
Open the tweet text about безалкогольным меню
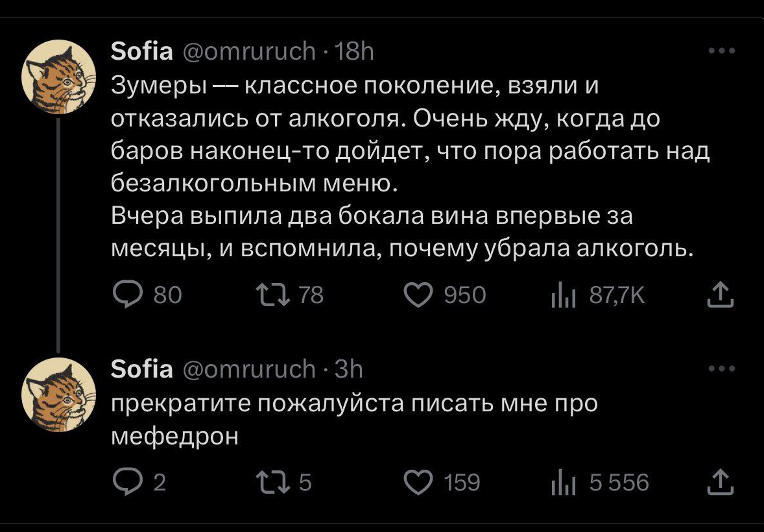click(x=402, y=167)
